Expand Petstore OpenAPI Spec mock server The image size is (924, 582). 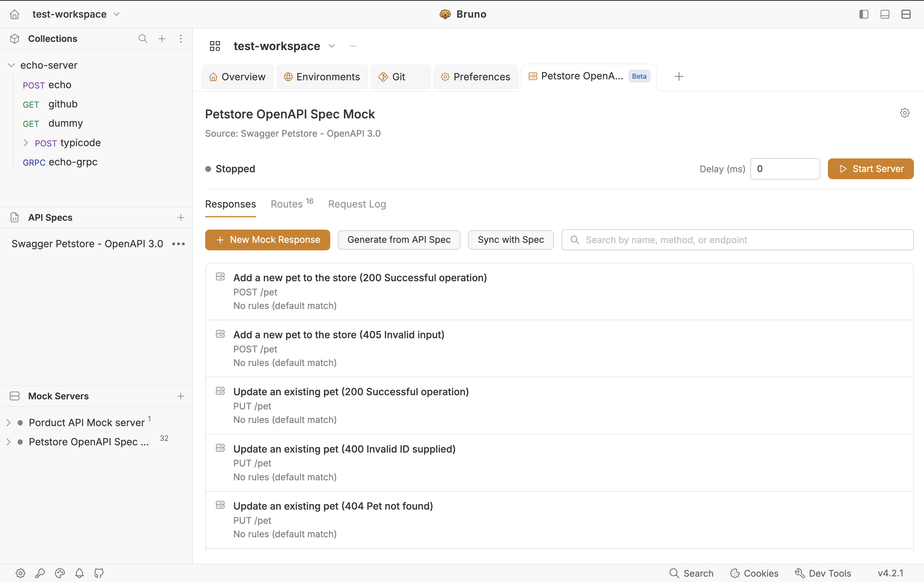tap(9, 442)
